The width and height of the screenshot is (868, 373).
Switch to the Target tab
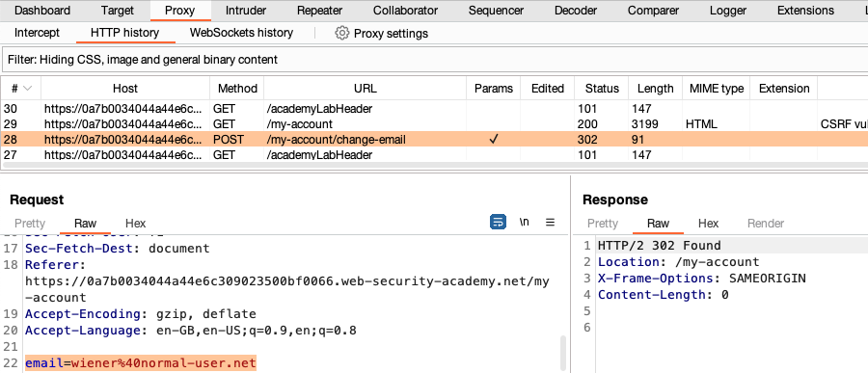pyautogui.click(x=118, y=10)
